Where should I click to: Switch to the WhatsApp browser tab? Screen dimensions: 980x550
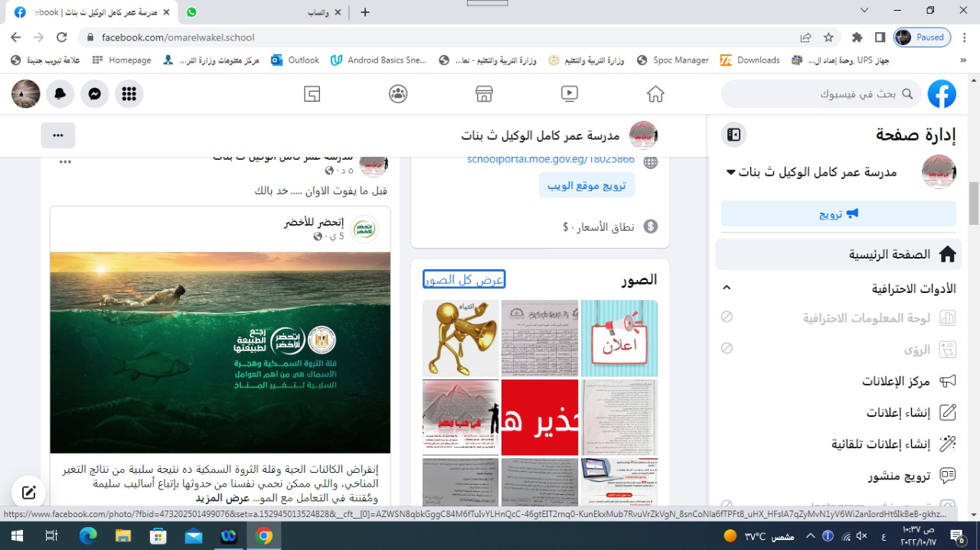tap(264, 12)
